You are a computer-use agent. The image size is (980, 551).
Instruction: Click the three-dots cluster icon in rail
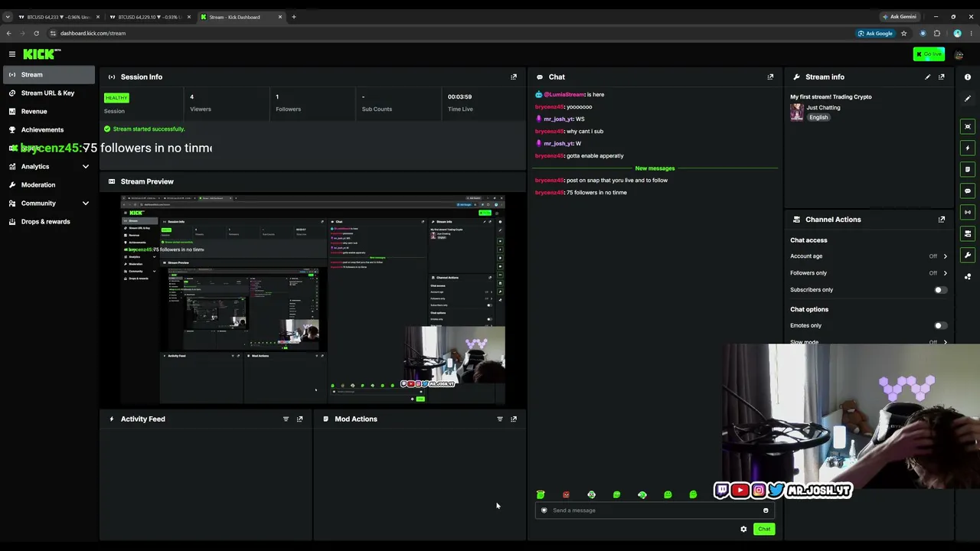(x=968, y=276)
